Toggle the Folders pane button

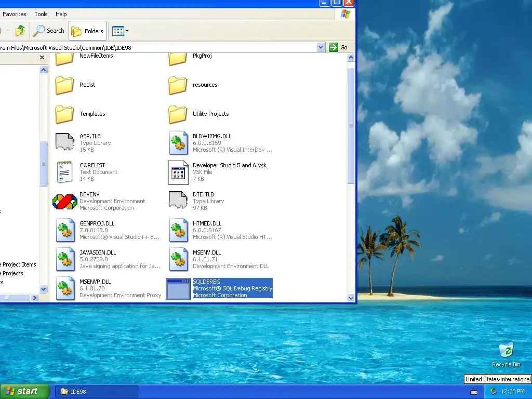coord(88,31)
